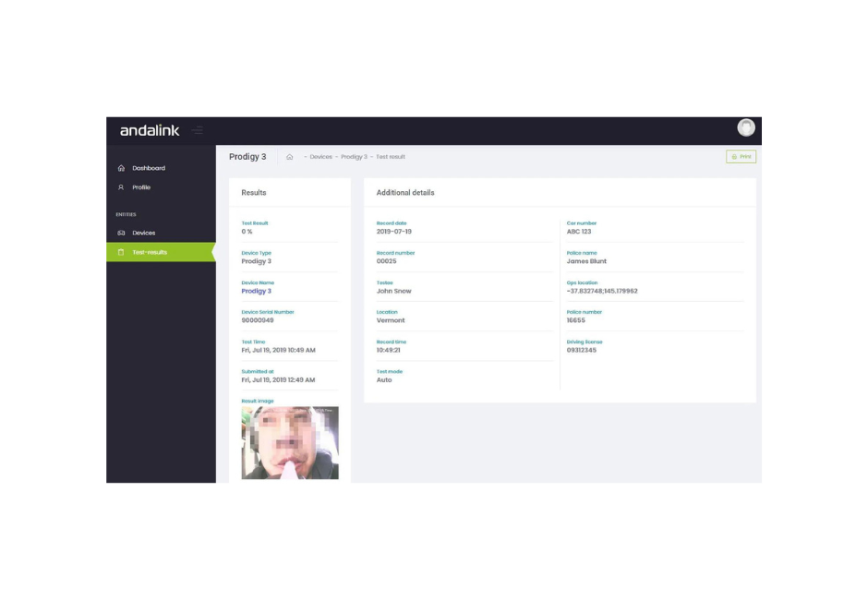Screen dimensions: 868x600
Task: Click the Additional details panel header
Action: pyautogui.click(x=405, y=193)
